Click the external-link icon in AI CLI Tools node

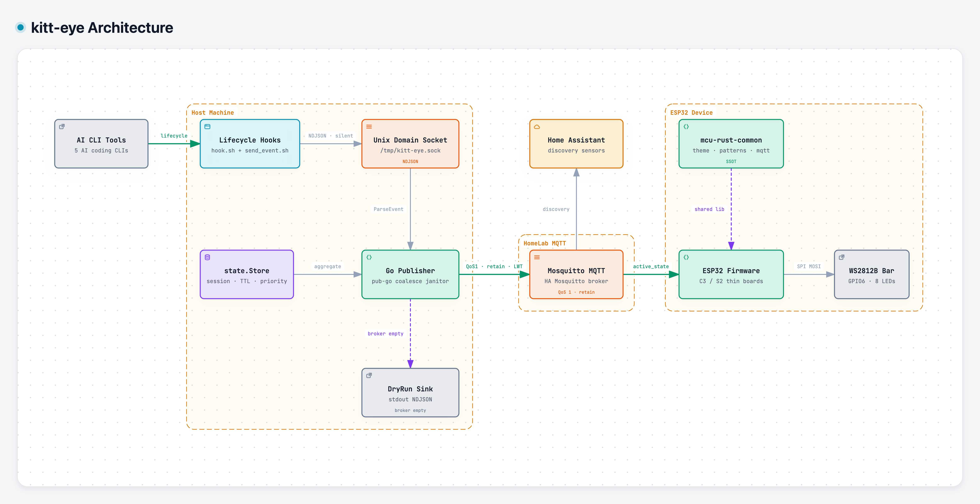pyautogui.click(x=62, y=126)
